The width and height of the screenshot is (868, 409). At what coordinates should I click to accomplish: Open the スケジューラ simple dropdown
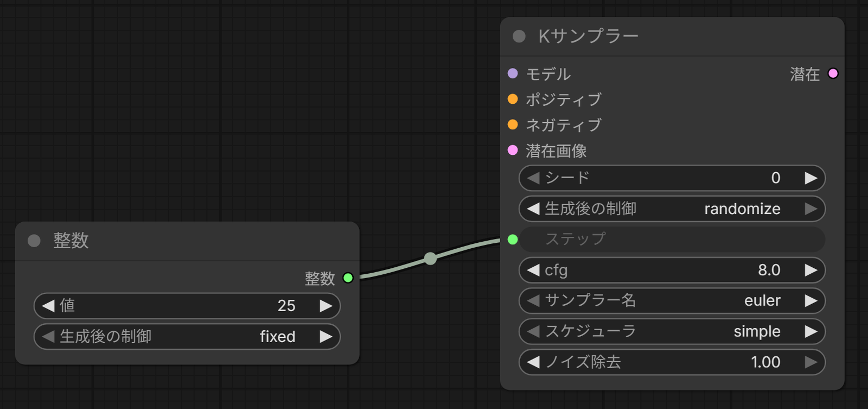pyautogui.click(x=672, y=331)
